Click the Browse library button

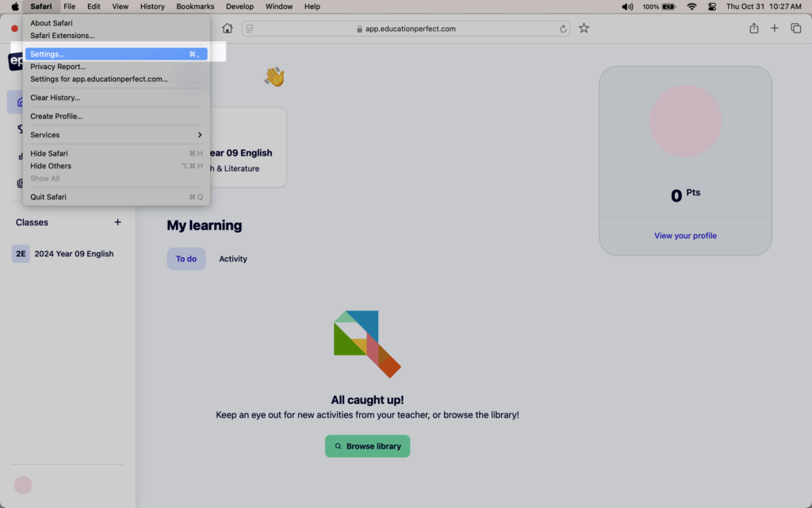tap(367, 446)
